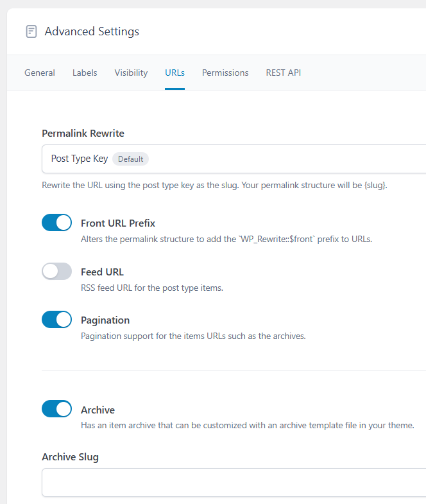Click the Advanced Settings document icon
Image resolution: width=426 pixels, height=504 pixels.
(x=31, y=31)
